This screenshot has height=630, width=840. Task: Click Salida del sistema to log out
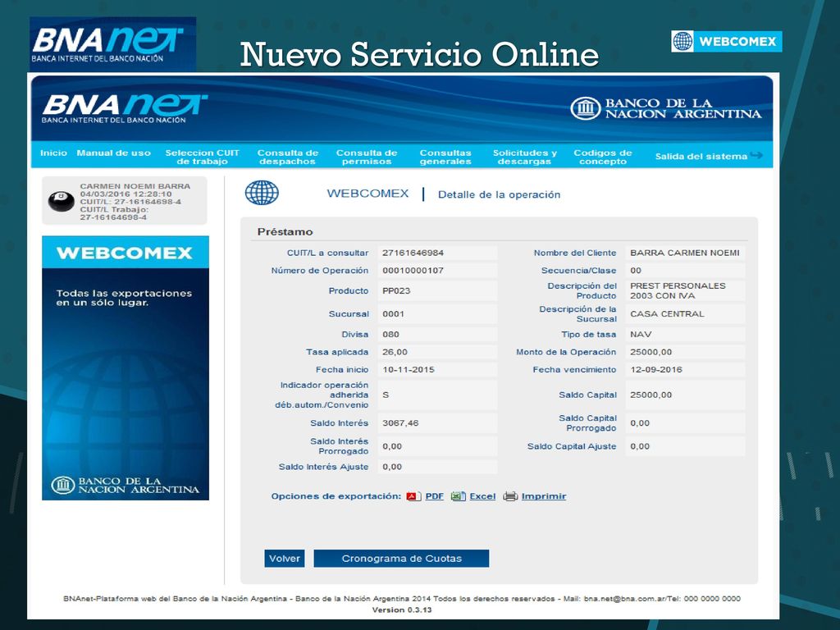coord(701,157)
